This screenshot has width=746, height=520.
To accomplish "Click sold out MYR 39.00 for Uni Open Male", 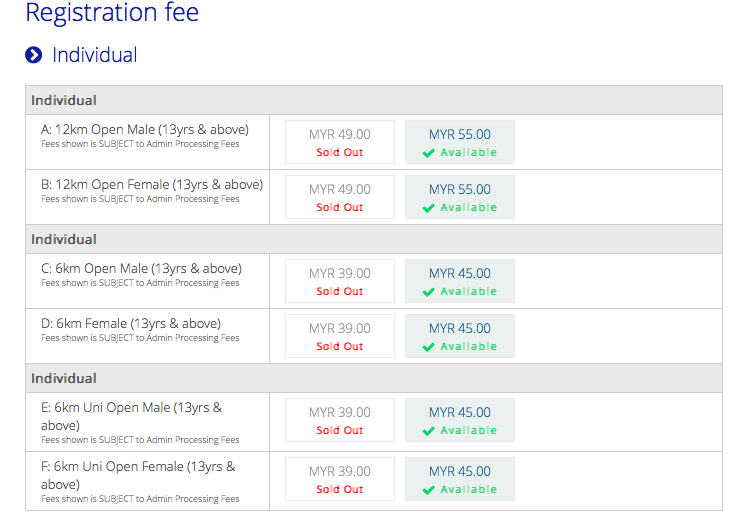I will (340, 420).
